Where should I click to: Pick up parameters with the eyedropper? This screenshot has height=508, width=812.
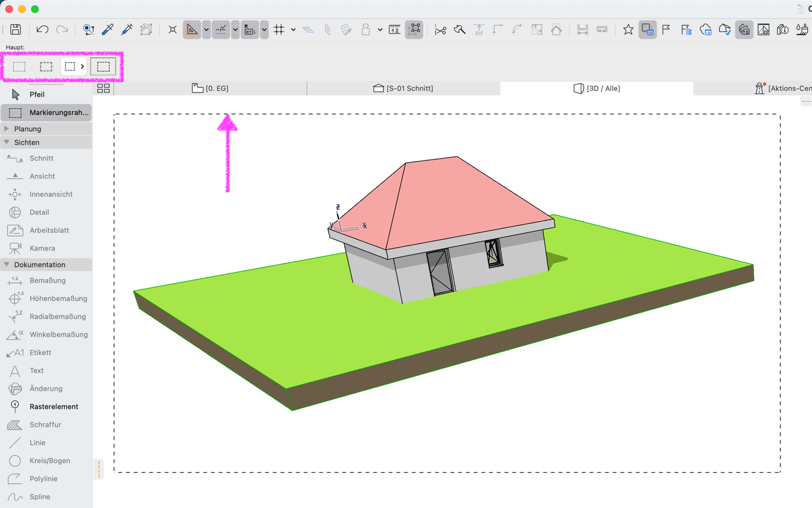tap(107, 29)
